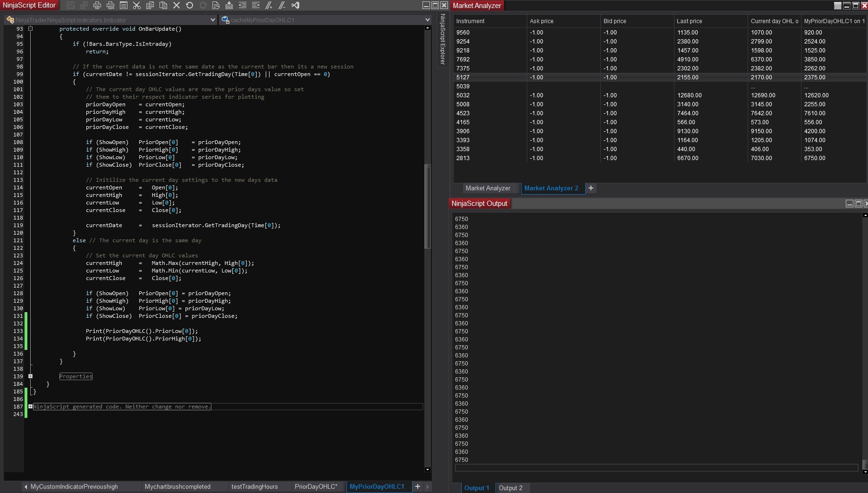Switch to the PriorDayOHLC* editor tab
The height and width of the screenshot is (493, 868).
click(316, 486)
